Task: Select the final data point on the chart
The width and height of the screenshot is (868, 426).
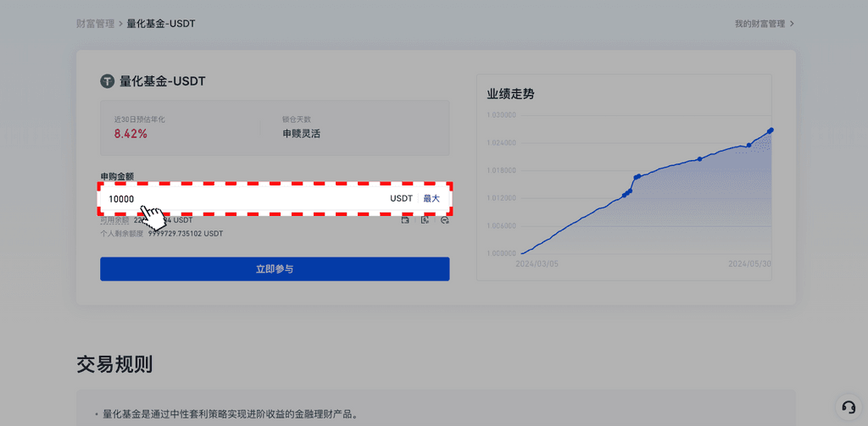Action: [771, 130]
